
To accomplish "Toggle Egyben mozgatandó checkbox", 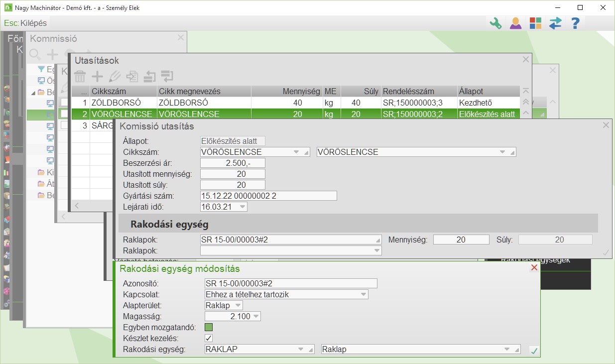I will point(209,327).
